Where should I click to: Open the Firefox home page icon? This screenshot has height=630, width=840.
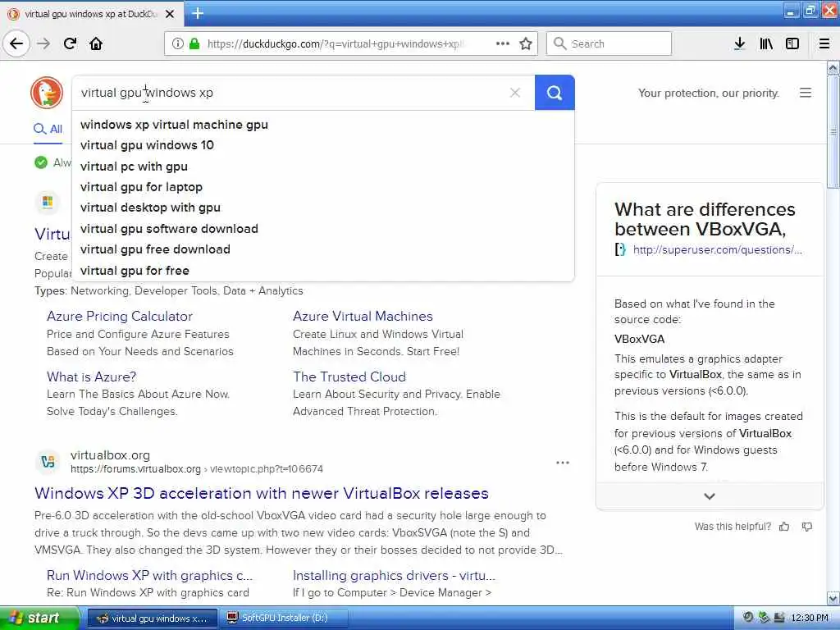pyautogui.click(x=96, y=43)
